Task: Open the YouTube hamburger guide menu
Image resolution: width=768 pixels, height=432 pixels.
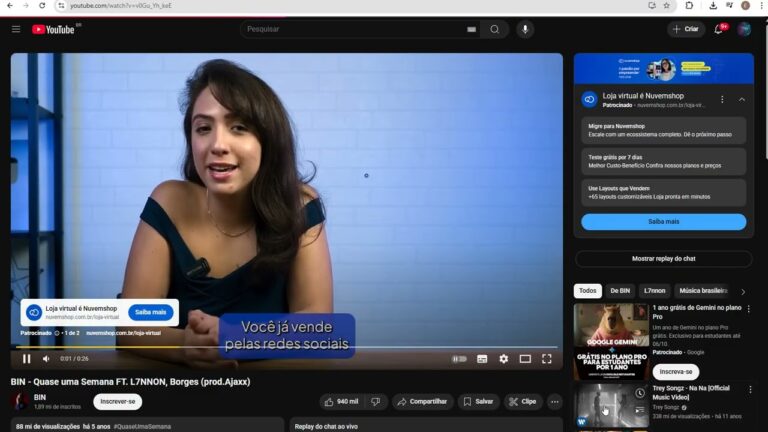Action: click(x=15, y=29)
